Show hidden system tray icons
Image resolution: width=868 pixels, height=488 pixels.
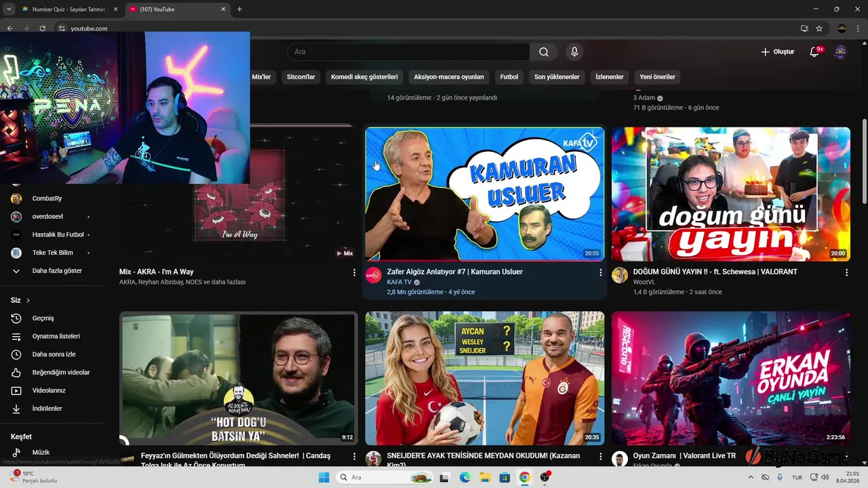(x=751, y=477)
